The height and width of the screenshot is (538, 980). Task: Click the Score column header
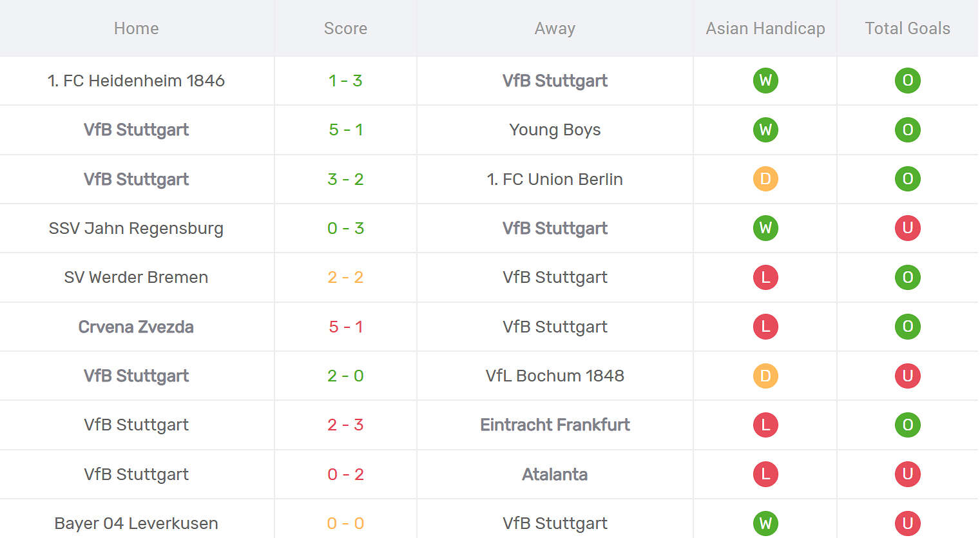pyautogui.click(x=345, y=28)
